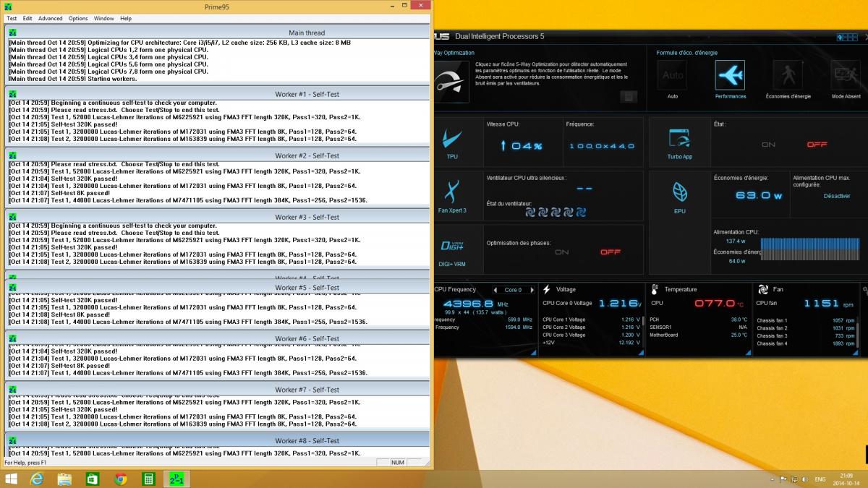Click the Voltage lightning bolt icon

click(548, 289)
